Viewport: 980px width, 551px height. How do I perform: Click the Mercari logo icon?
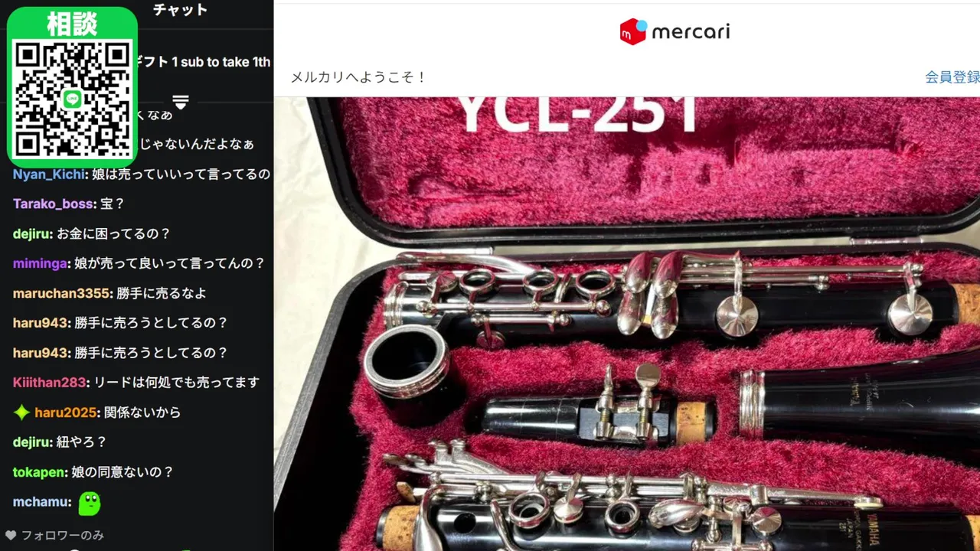click(x=633, y=31)
